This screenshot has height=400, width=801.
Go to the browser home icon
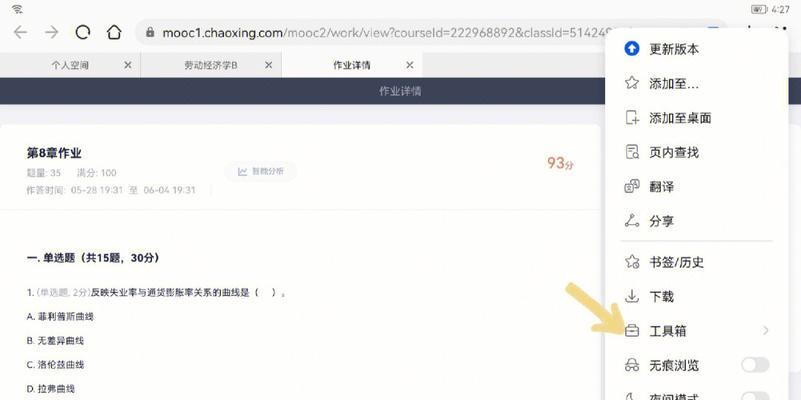114,32
